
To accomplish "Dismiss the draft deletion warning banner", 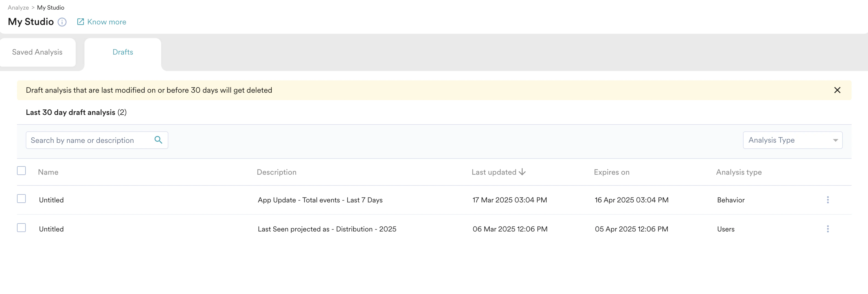I will (x=838, y=90).
